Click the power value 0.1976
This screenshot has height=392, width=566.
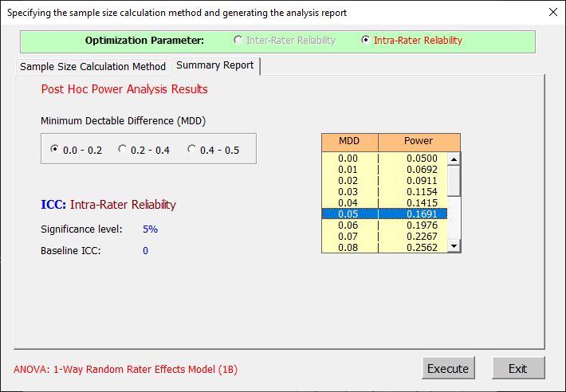click(422, 225)
